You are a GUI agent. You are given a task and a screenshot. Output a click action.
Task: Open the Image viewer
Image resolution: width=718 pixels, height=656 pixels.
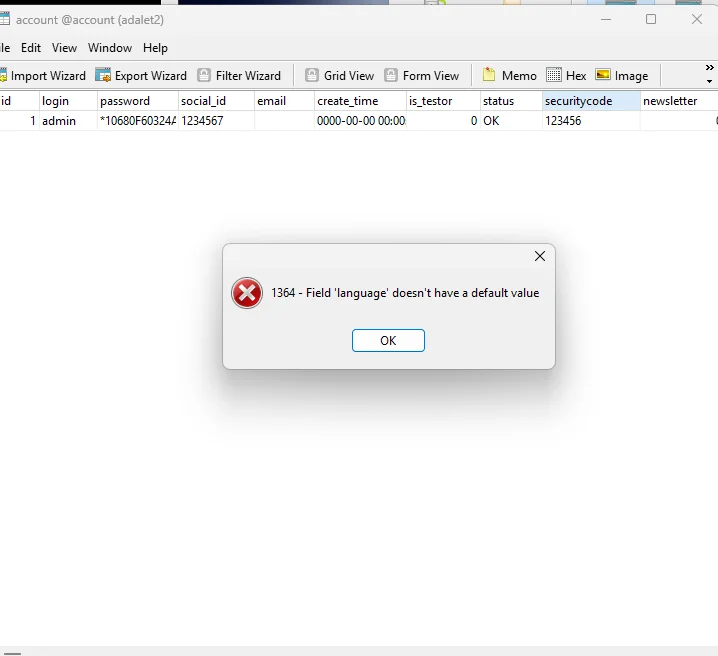click(621, 75)
